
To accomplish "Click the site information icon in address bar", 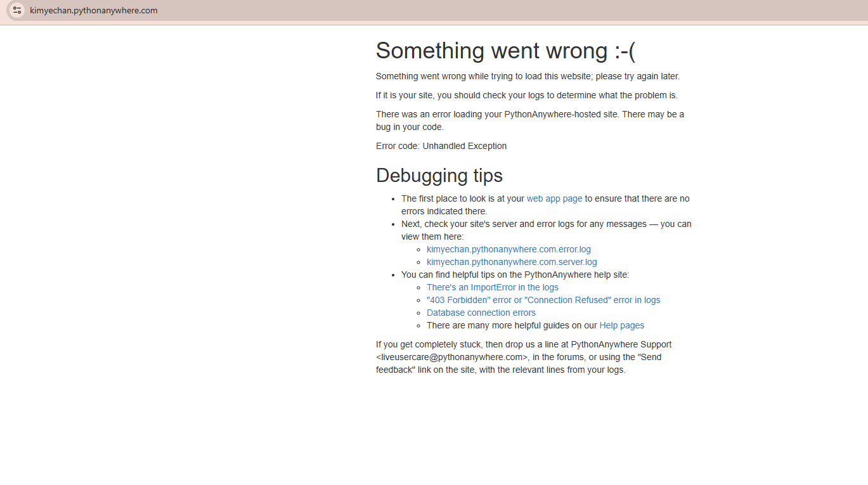I will tap(17, 10).
